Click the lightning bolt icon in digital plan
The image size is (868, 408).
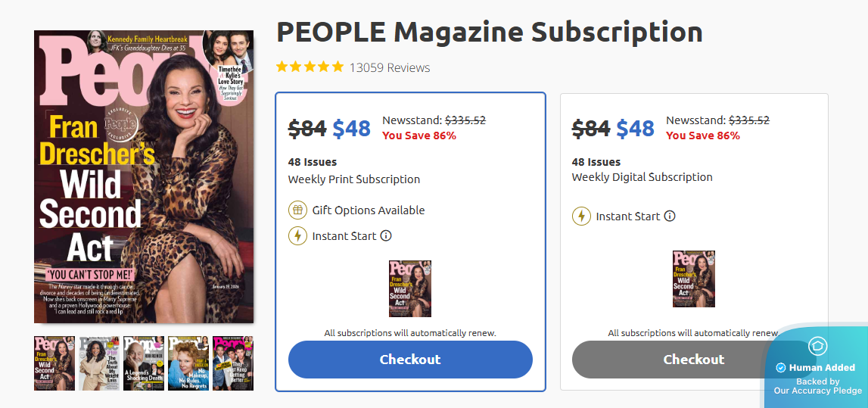tap(581, 216)
